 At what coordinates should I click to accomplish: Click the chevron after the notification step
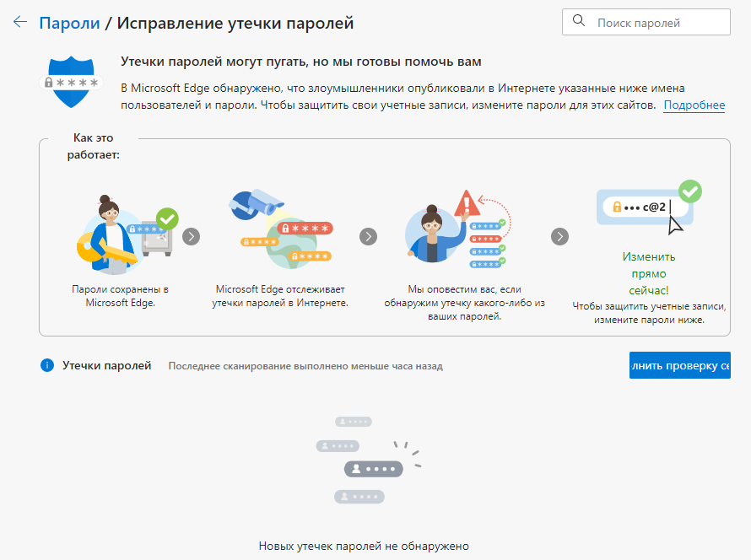tap(559, 237)
